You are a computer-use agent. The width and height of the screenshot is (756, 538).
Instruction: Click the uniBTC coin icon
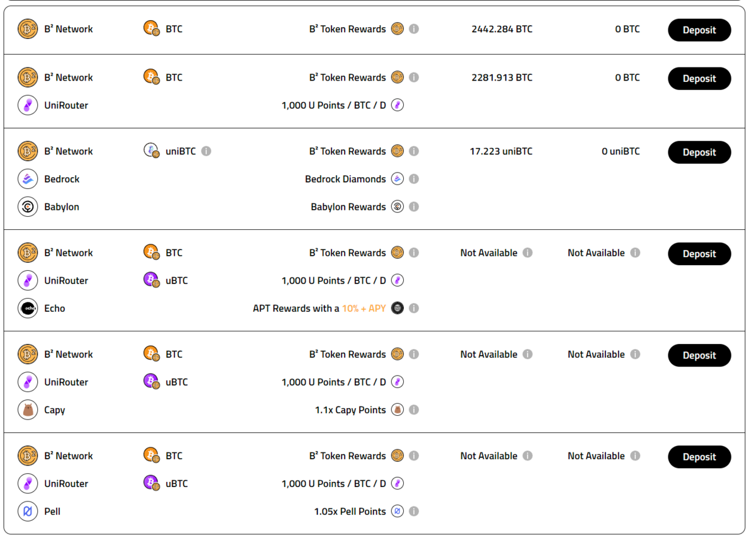point(152,151)
